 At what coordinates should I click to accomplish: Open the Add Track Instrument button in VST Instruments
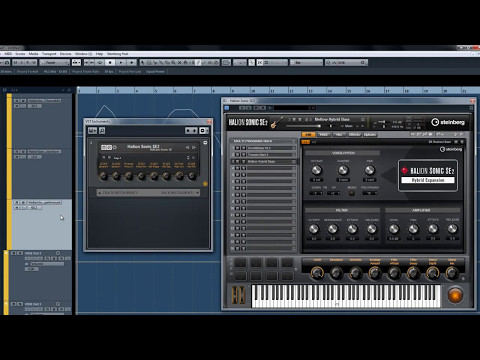pyautogui.click(x=92, y=131)
